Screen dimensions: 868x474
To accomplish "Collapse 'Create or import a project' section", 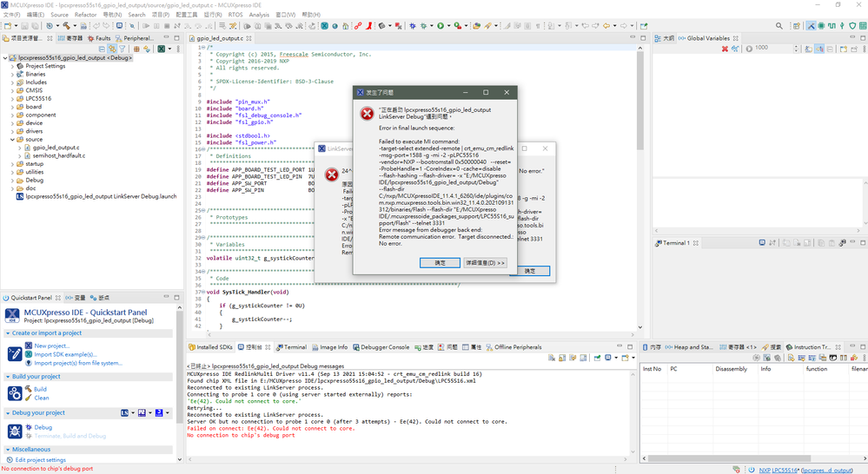I will click(8, 333).
